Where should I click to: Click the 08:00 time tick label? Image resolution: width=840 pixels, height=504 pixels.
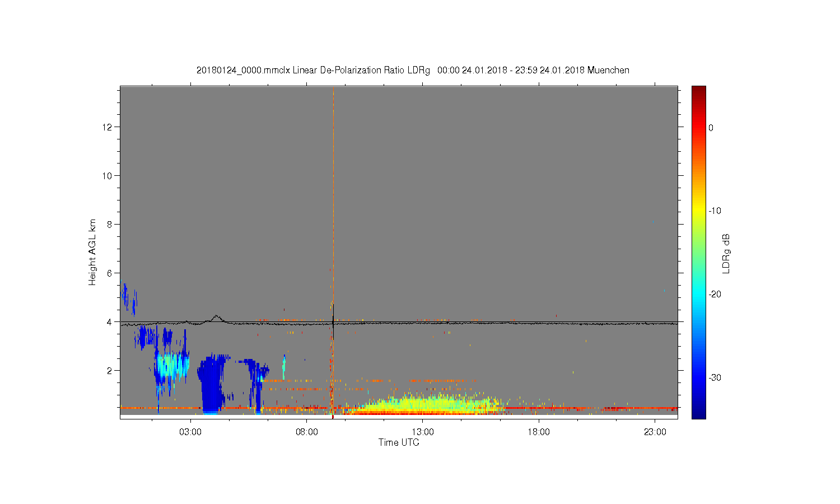click(x=307, y=432)
